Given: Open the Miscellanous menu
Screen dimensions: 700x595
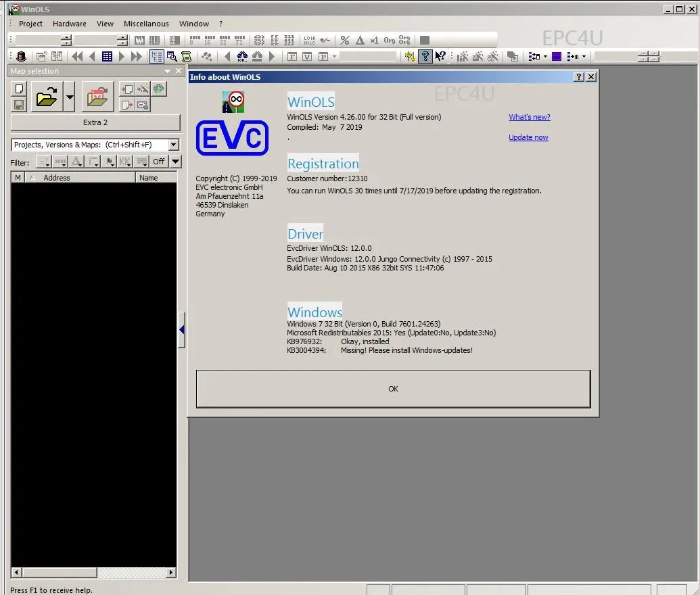Looking at the screenshot, I should coord(146,24).
